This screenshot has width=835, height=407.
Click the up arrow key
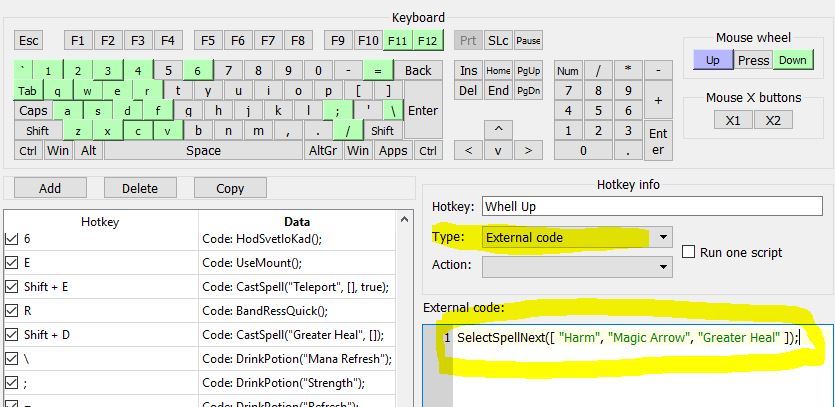[x=498, y=129]
